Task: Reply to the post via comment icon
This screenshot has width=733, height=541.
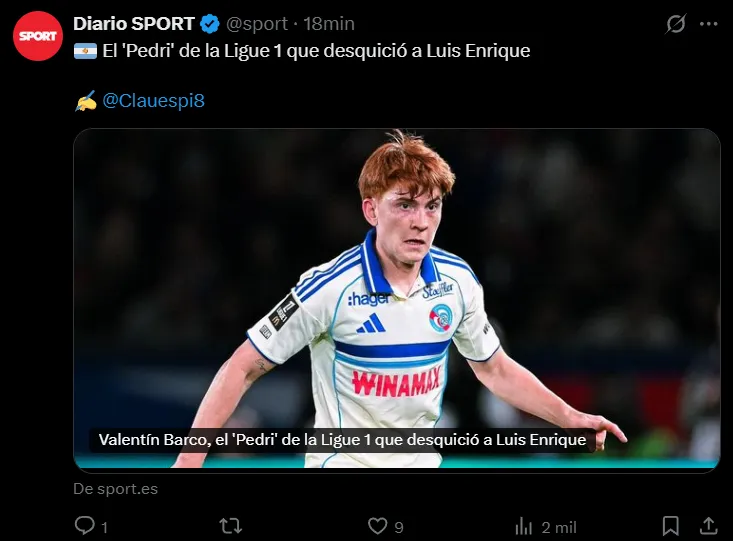Action: click(x=86, y=526)
